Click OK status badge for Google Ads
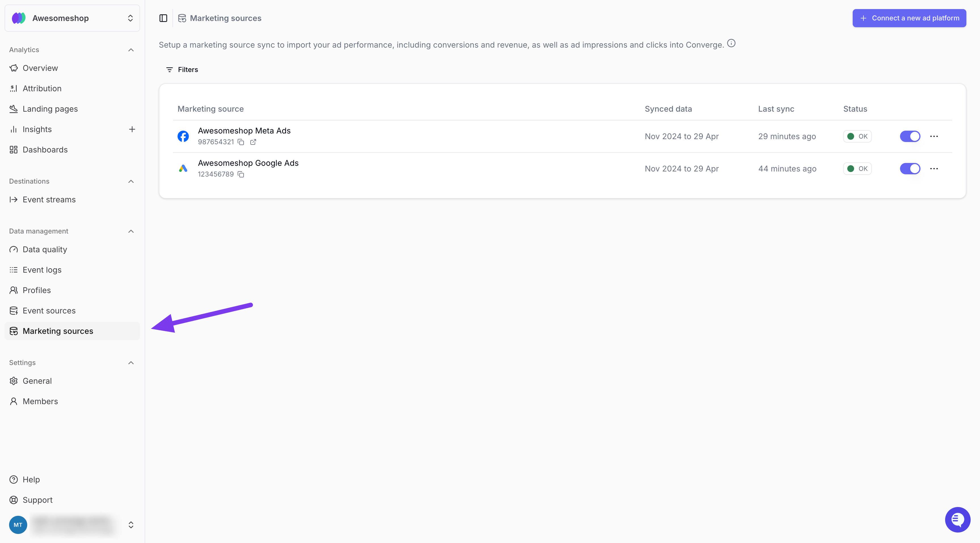 857,168
